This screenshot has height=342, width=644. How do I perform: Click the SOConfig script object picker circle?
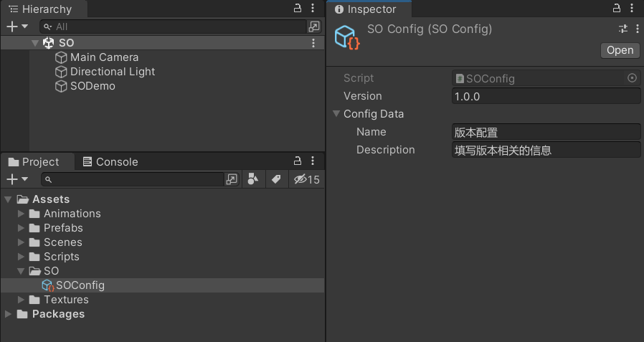(x=632, y=78)
